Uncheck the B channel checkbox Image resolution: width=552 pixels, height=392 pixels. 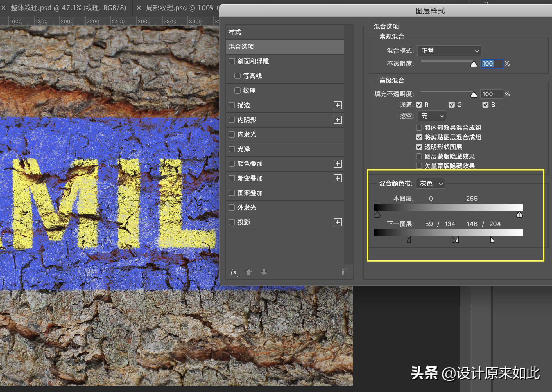pyautogui.click(x=485, y=105)
